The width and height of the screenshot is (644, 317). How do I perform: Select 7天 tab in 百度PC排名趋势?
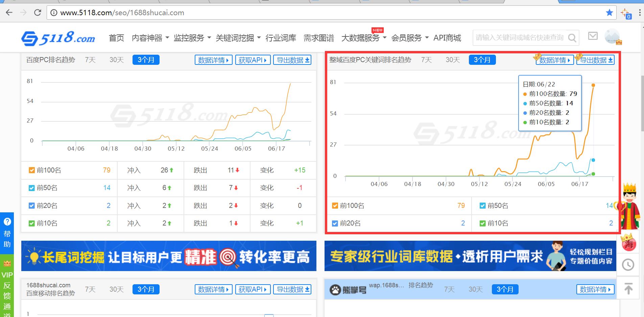[x=90, y=60]
